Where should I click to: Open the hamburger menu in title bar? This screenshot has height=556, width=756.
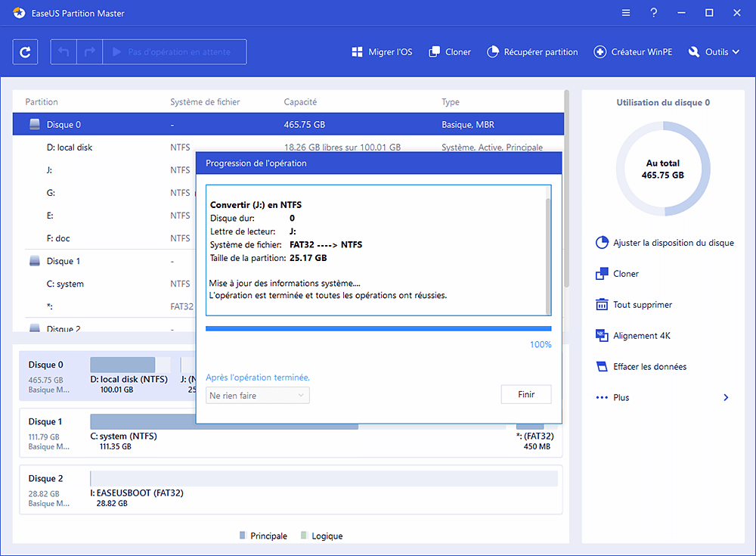click(x=626, y=13)
